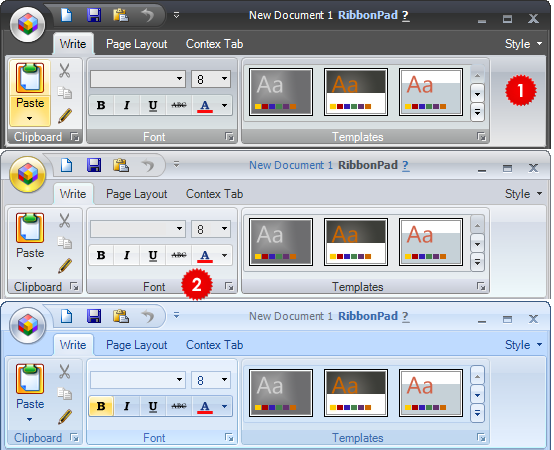Click Copy icon in black window Clipboard group

65,93
